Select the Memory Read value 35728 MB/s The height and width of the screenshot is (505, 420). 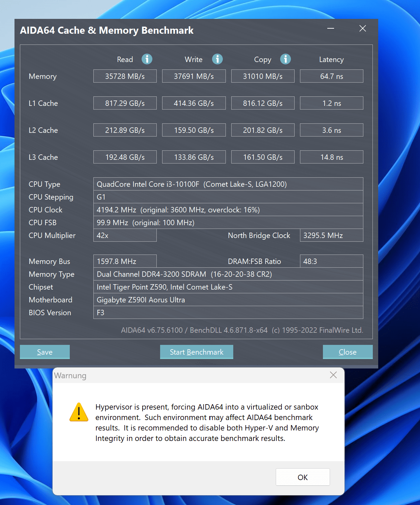(x=125, y=76)
